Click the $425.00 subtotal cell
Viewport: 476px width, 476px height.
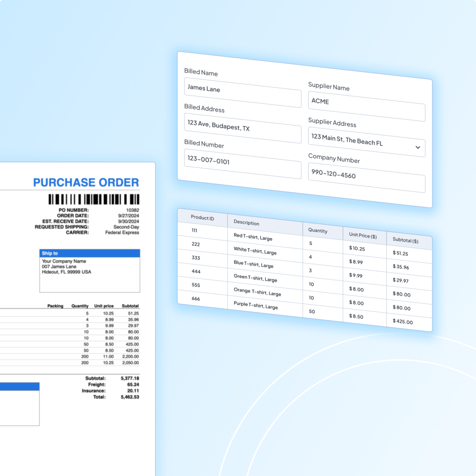click(x=403, y=321)
